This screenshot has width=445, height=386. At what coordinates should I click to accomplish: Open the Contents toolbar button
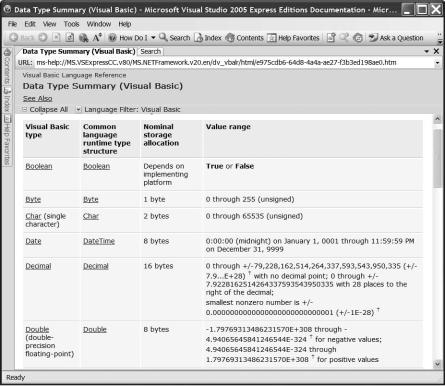245,38
